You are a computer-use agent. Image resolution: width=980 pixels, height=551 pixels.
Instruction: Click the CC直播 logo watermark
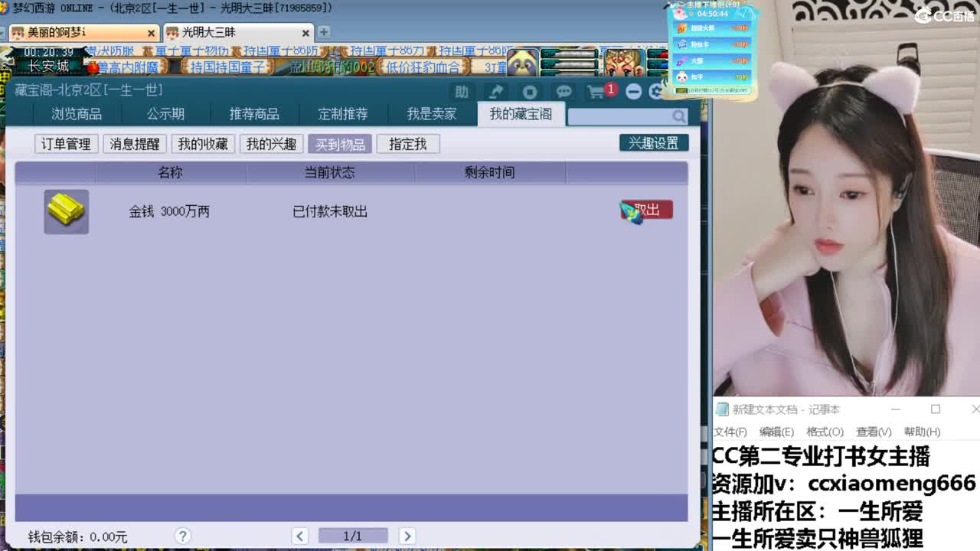pyautogui.click(x=946, y=14)
